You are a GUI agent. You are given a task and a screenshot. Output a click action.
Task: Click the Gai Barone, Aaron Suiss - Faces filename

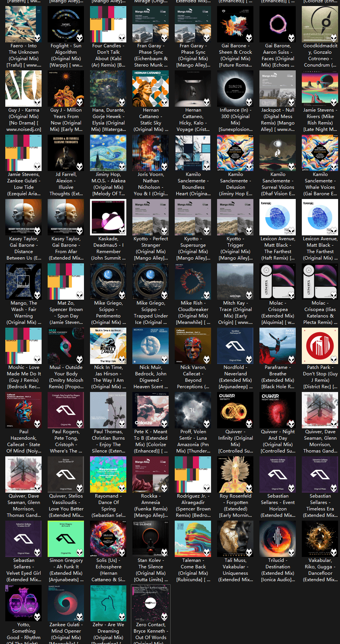tap(278, 55)
